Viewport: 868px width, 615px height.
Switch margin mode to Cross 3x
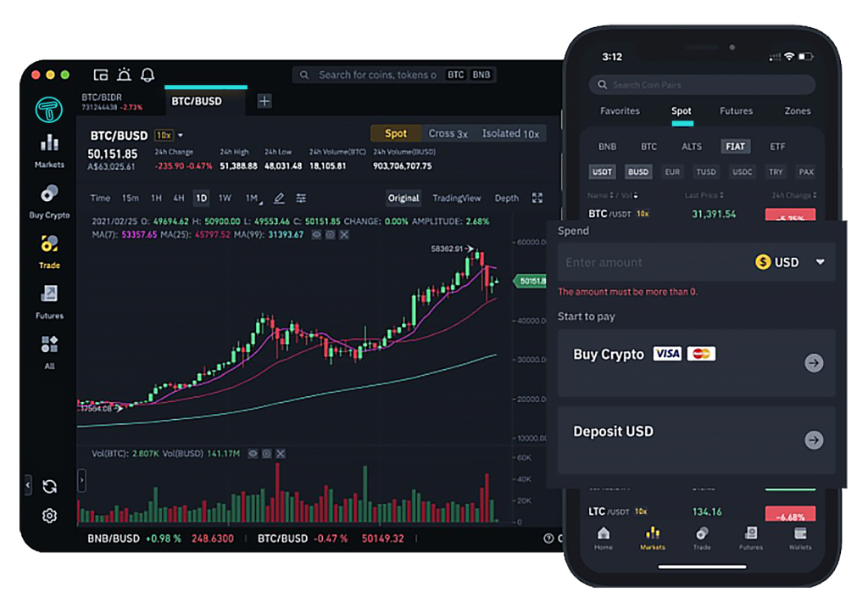click(x=448, y=133)
